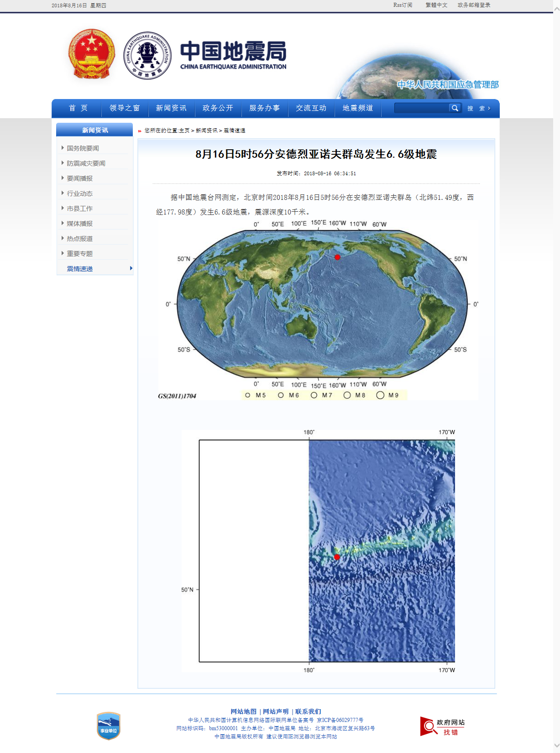Click the 事业单位 badge icon in footer
Screen dimensions: 560x753
[109, 726]
